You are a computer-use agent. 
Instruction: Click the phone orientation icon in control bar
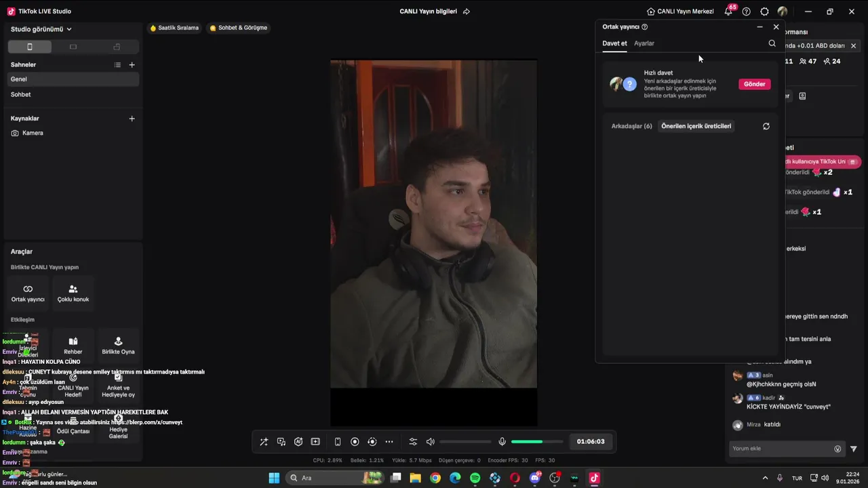click(x=338, y=442)
